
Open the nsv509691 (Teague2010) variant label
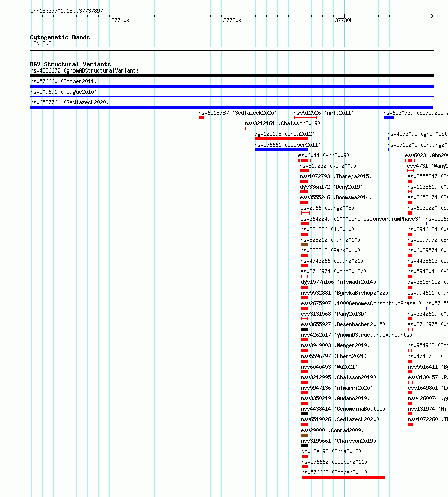click(x=63, y=92)
